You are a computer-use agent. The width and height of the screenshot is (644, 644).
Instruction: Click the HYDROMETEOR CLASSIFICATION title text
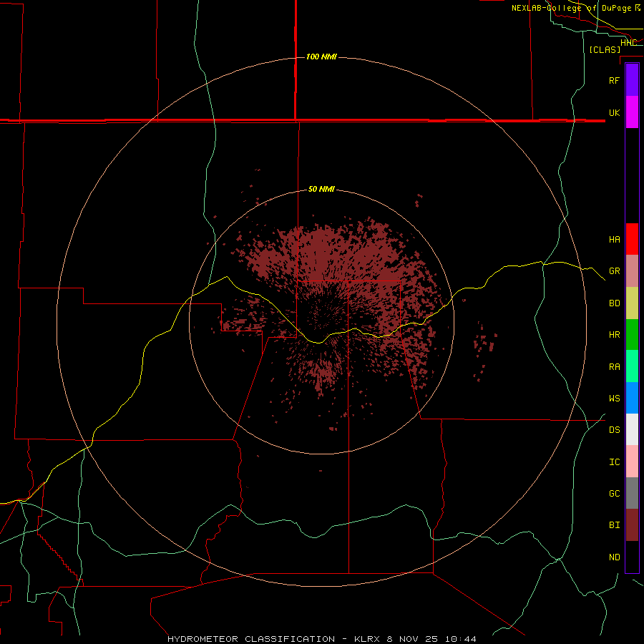[x=251, y=639]
